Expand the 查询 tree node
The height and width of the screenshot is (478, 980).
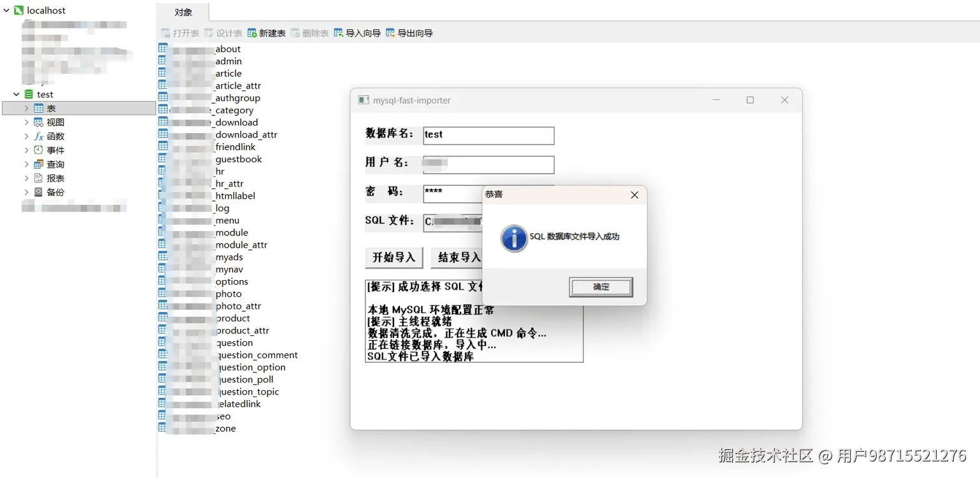26,164
